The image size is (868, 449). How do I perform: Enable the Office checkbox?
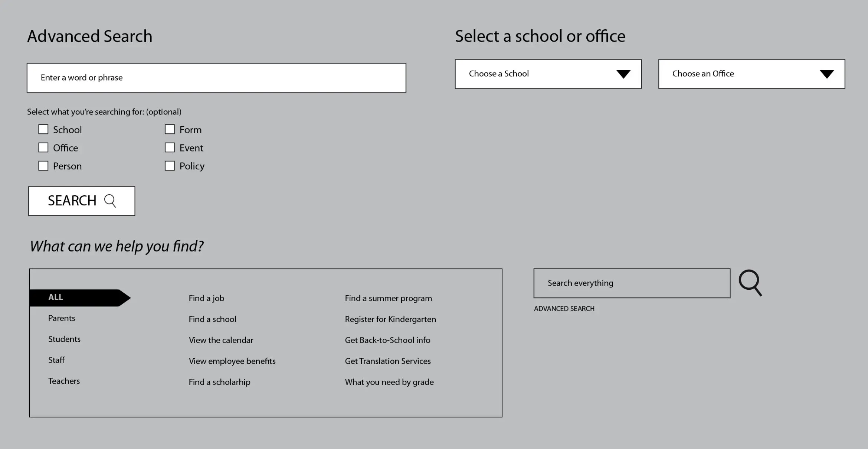pyautogui.click(x=43, y=147)
